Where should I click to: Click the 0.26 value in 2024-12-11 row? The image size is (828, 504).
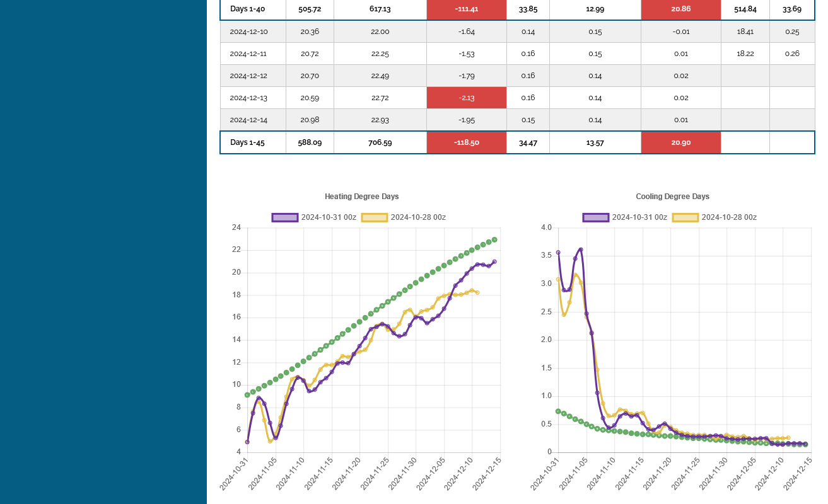click(x=792, y=54)
